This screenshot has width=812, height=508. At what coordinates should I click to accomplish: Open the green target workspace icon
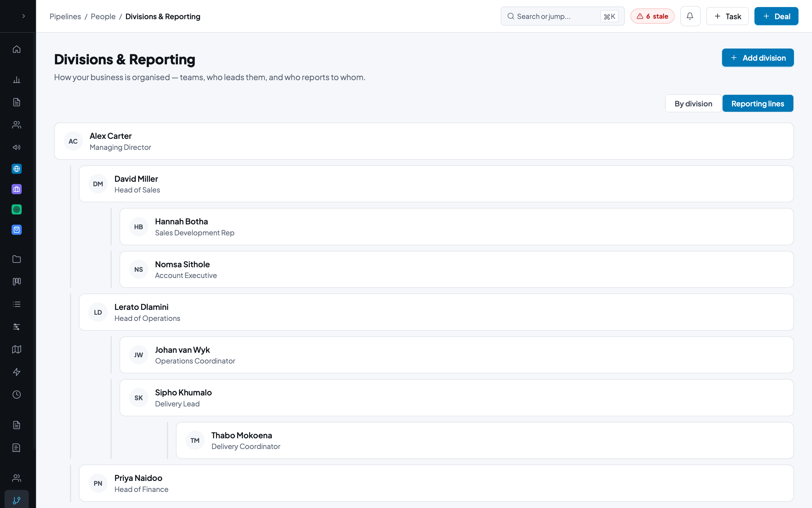[x=16, y=210]
